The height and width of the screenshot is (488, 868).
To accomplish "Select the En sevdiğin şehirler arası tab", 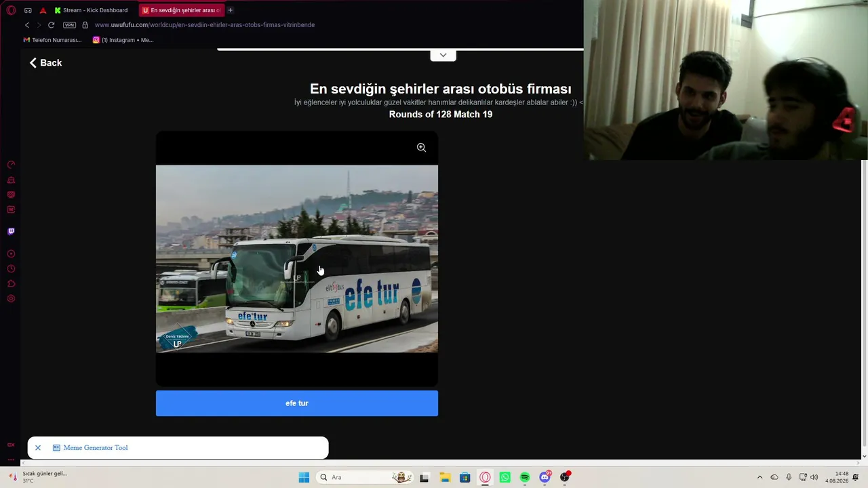I will (181, 10).
